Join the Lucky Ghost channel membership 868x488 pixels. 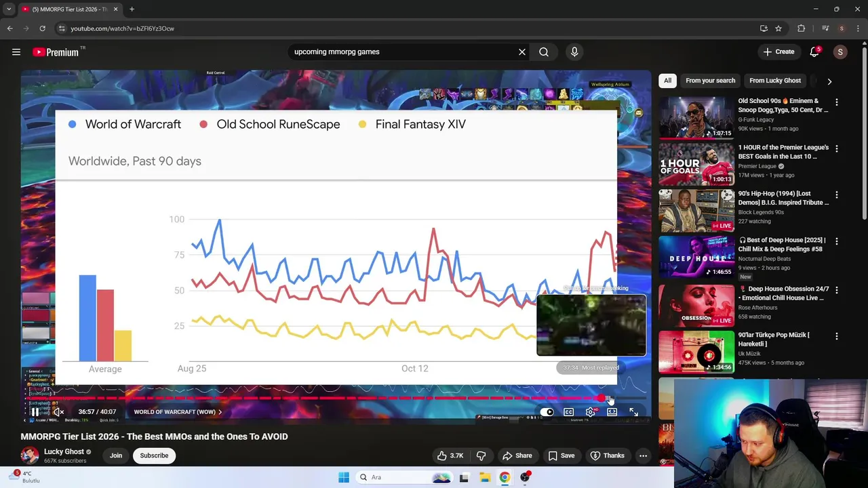pyautogui.click(x=116, y=455)
